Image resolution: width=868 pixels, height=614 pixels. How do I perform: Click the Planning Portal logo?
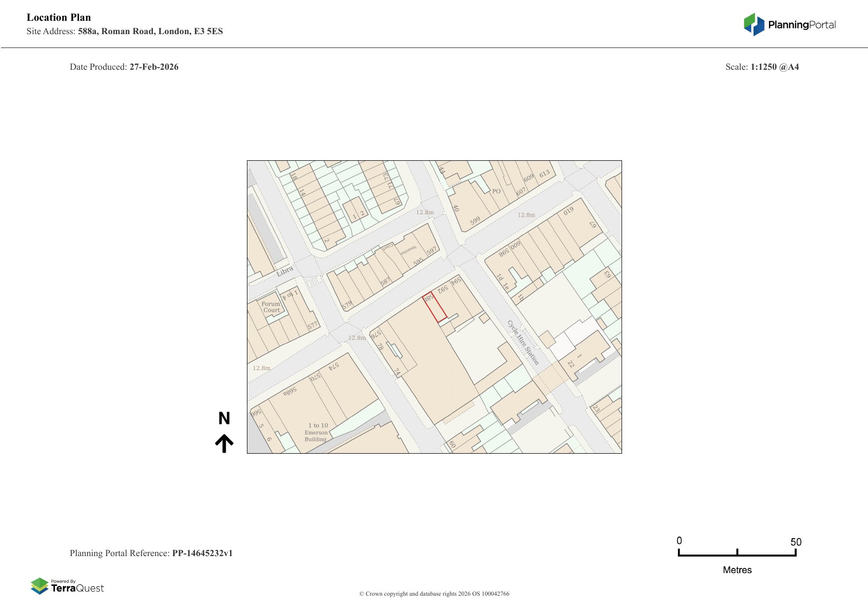pos(789,25)
